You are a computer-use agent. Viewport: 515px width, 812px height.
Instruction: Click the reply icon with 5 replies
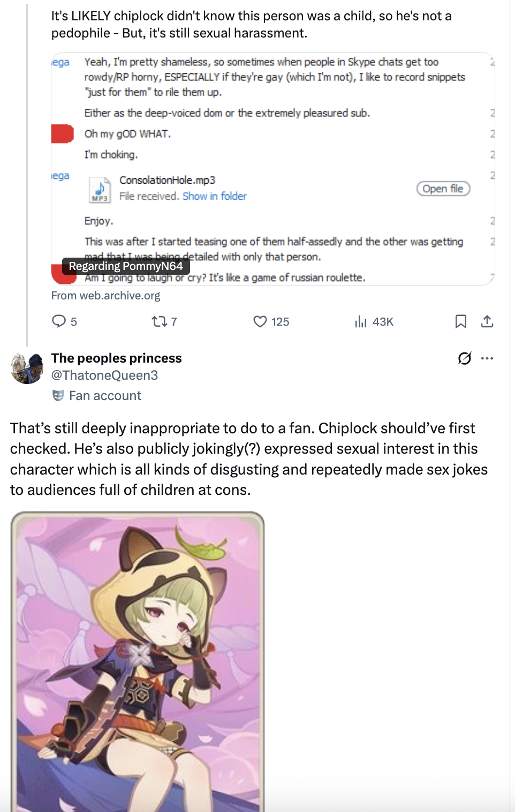pos(58,321)
